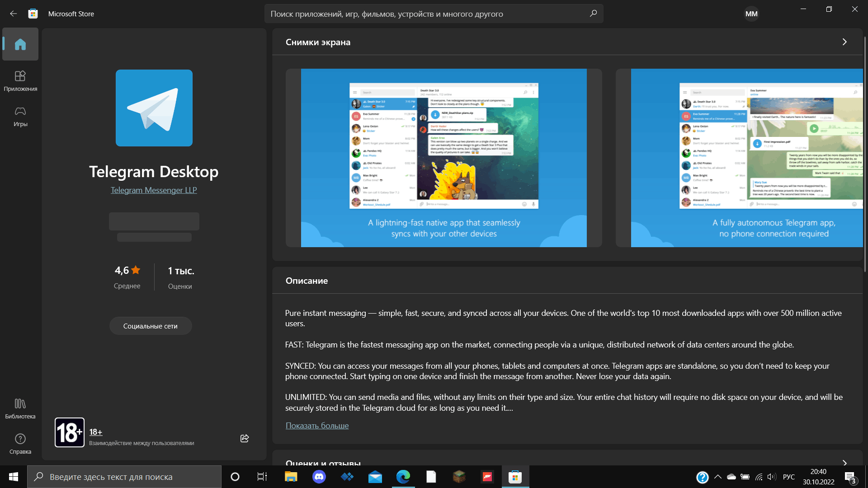Image resolution: width=868 pixels, height=488 pixels.
Task: Focus the store search field
Action: tap(434, 14)
